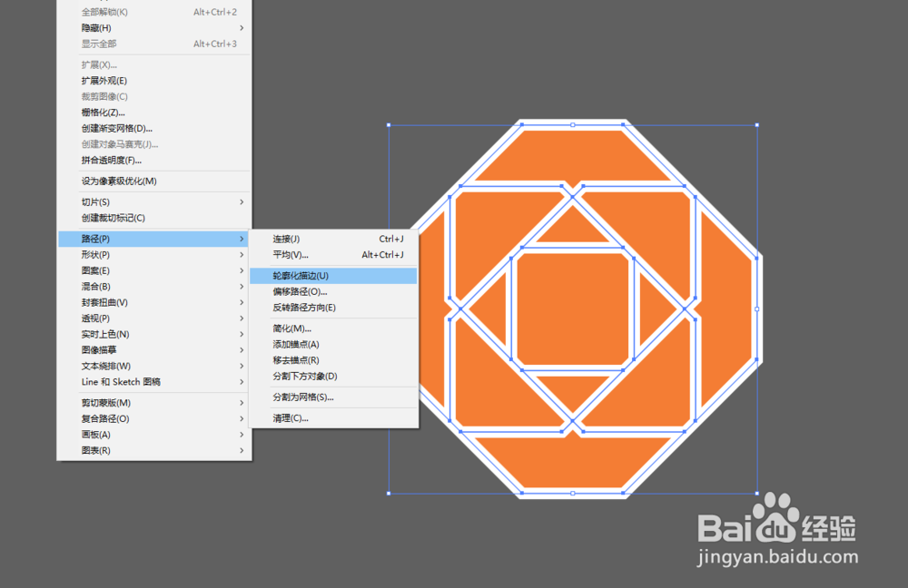Open the 图表(R) submenu
Image resolution: width=908 pixels, height=588 pixels.
click(x=154, y=450)
